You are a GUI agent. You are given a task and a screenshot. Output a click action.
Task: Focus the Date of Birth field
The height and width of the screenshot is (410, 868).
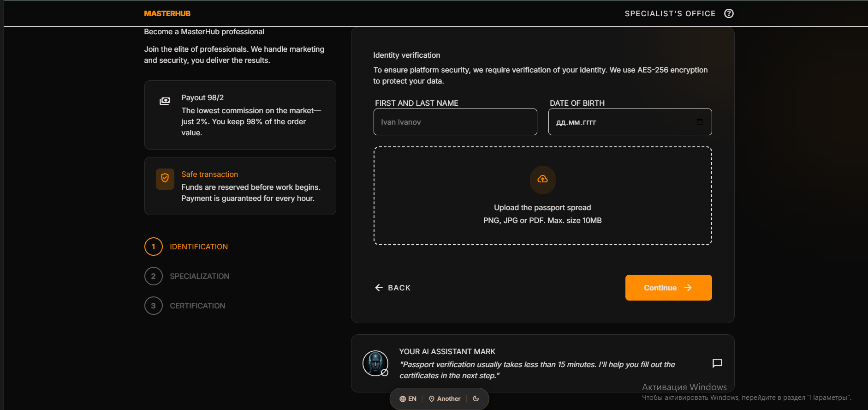[x=630, y=122]
